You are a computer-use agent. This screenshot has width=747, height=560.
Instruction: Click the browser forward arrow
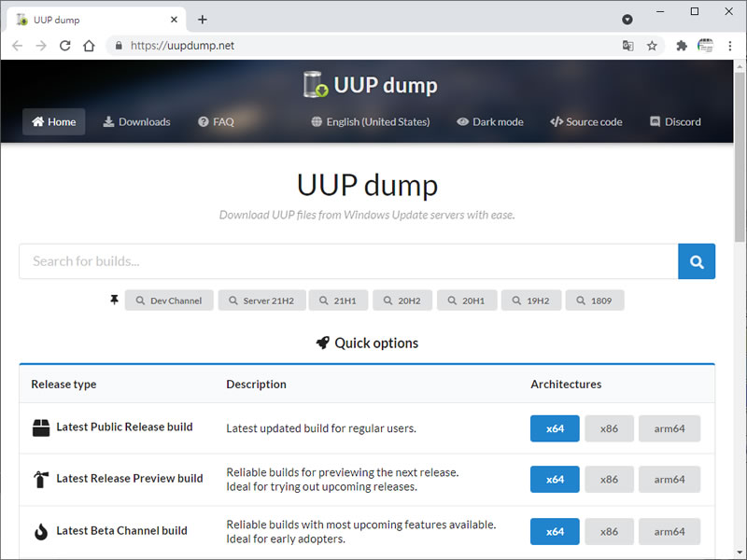(x=41, y=46)
